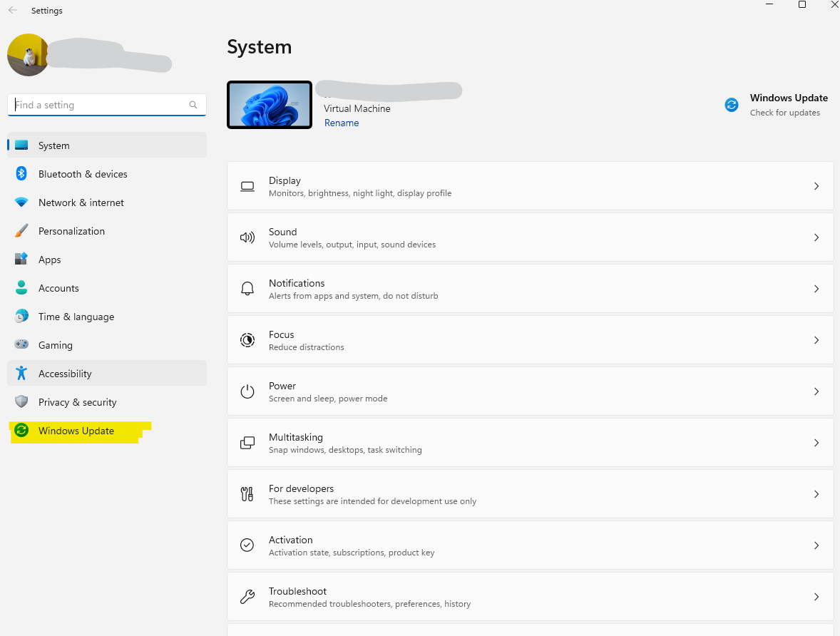Click the Bluetooth icon in sidebar
This screenshot has width=840, height=636.
click(x=21, y=173)
